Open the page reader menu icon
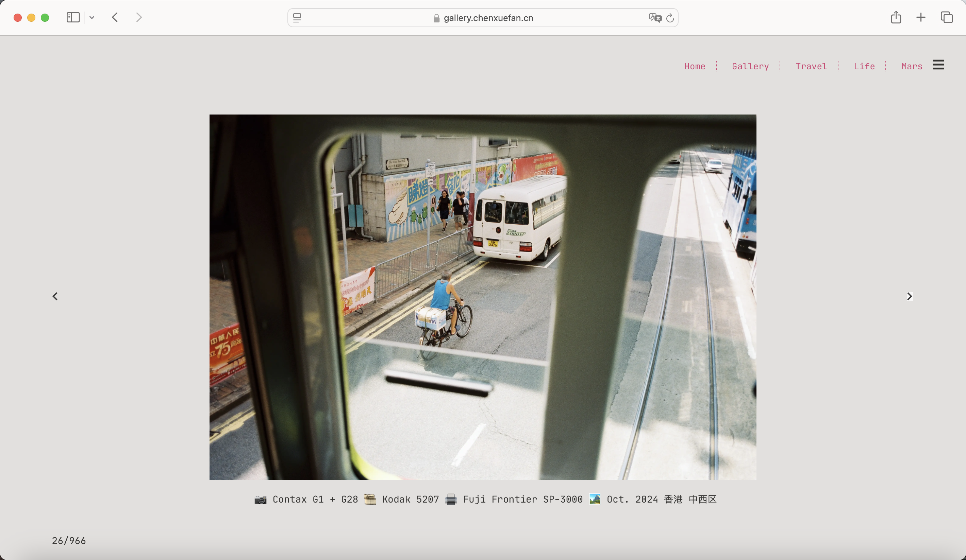The image size is (966, 560). pos(297,18)
